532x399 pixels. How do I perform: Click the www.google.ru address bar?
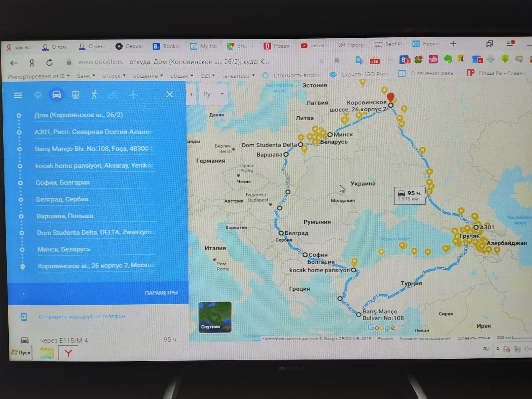pyautogui.click(x=101, y=62)
